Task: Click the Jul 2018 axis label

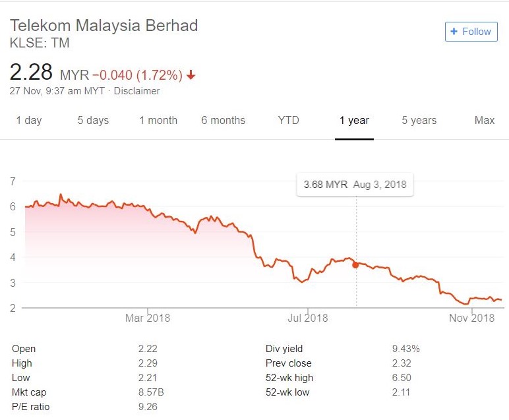Action: 307,318
